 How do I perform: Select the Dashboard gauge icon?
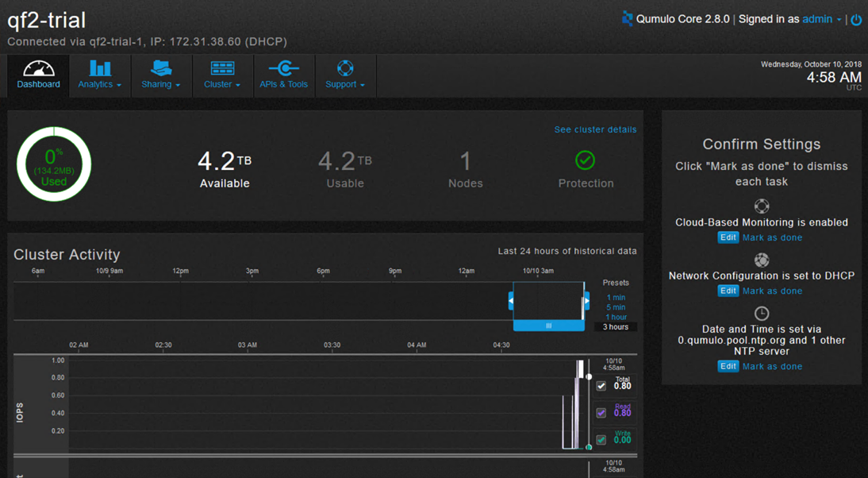(38, 67)
